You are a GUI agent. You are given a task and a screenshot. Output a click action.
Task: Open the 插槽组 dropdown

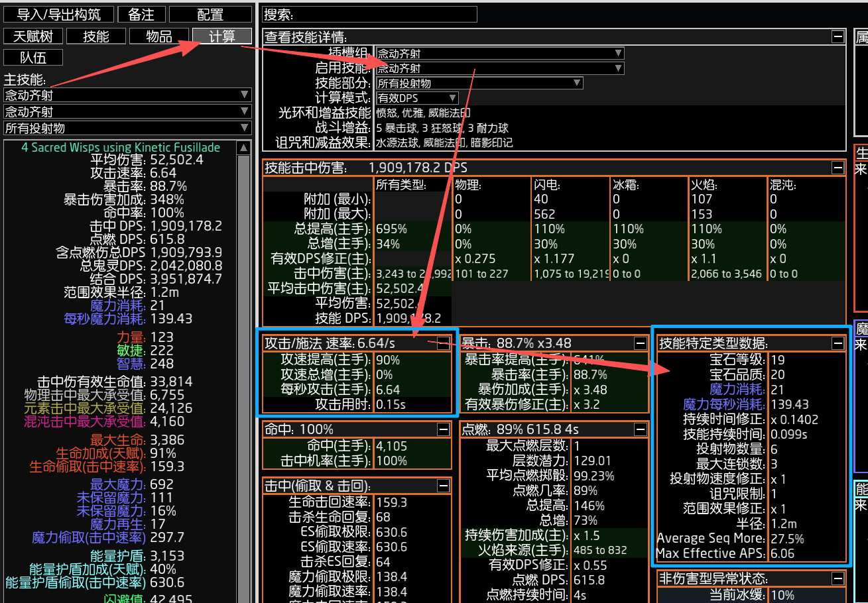500,53
